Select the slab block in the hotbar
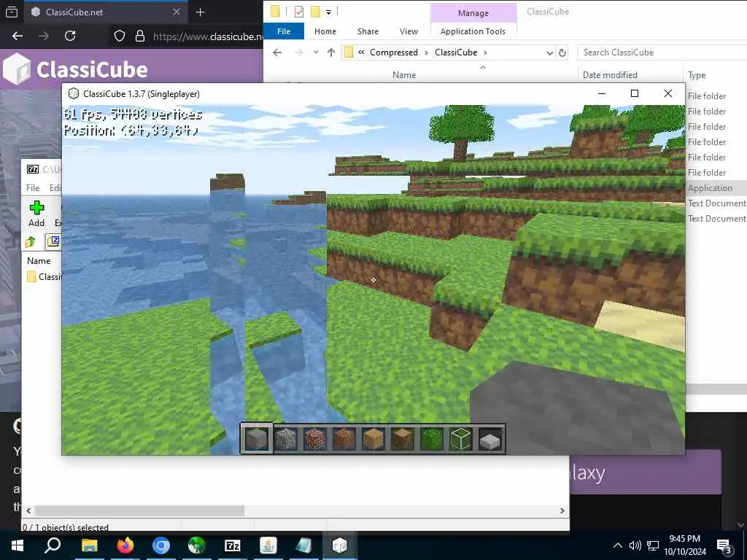747x560 pixels. click(489, 439)
